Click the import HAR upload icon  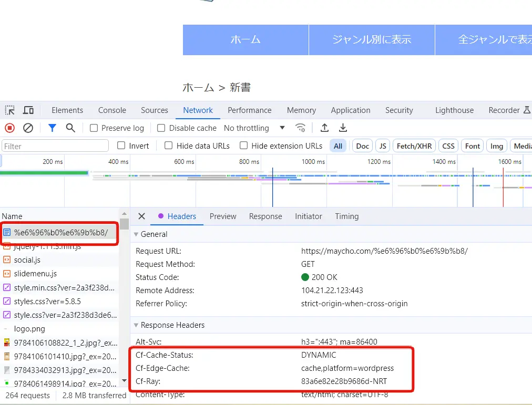point(325,128)
